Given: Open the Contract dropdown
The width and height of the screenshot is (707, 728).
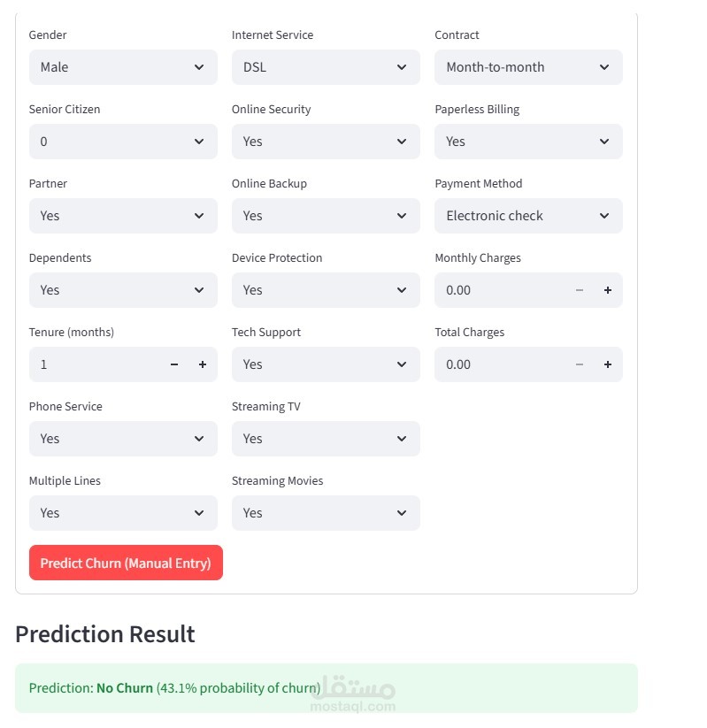Looking at the screenshot, I should 528,67.
